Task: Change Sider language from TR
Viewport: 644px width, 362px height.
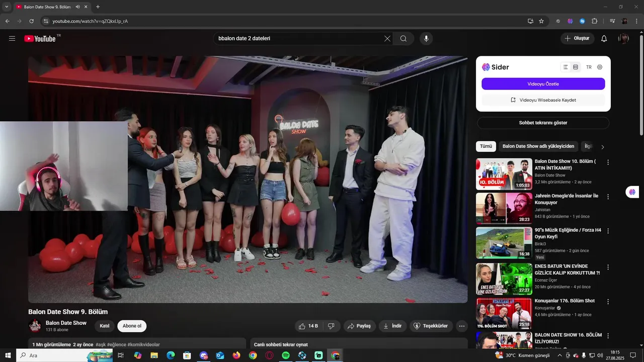Action: pyautogui.click(x=589, y=67)
